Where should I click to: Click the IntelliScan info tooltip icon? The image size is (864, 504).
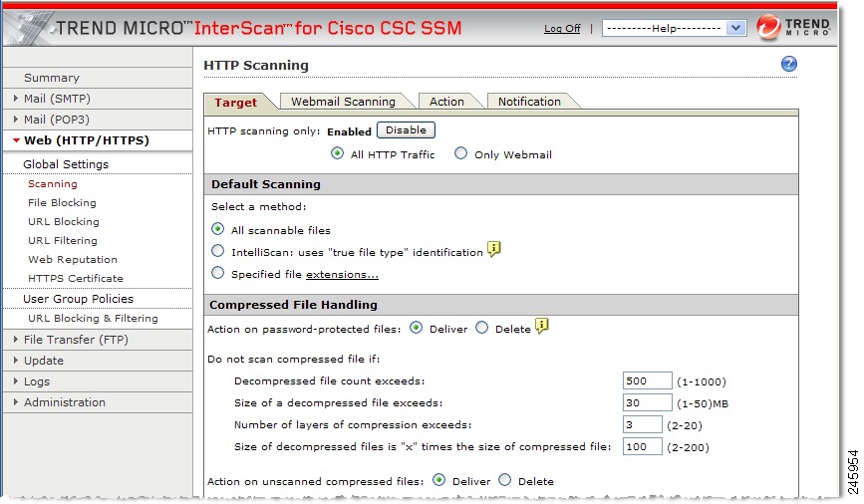(x=494, y=250)
